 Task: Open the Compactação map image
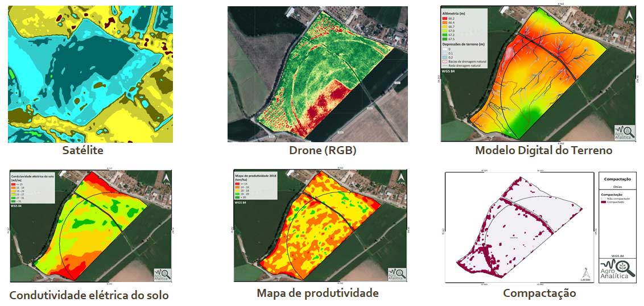coord(519,227)
